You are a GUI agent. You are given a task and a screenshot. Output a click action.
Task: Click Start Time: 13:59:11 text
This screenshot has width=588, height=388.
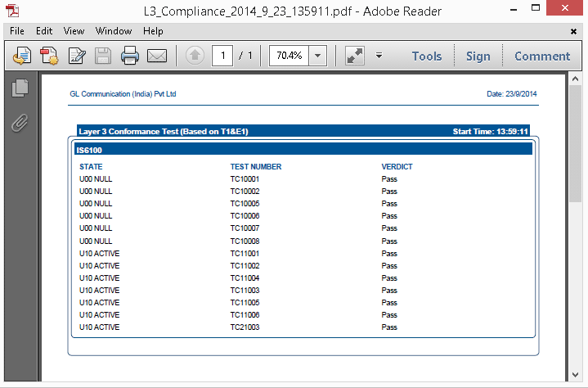490,131
